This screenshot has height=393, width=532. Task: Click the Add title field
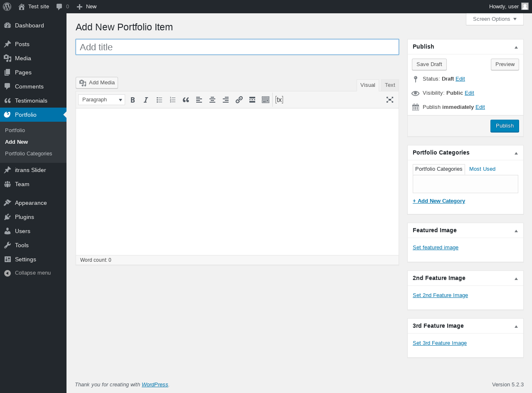point(237,47)
